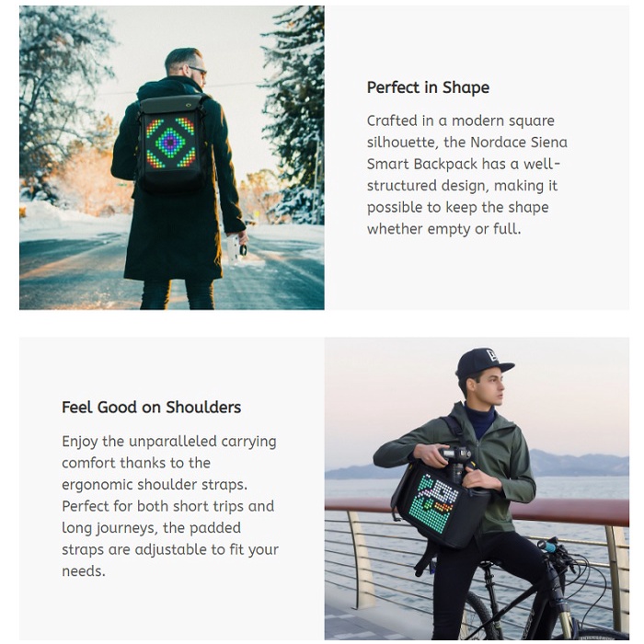Click the 'straps are adjustable to fit your' line
The width and height of the screenshot is (644, 644).
coord(170,549)
